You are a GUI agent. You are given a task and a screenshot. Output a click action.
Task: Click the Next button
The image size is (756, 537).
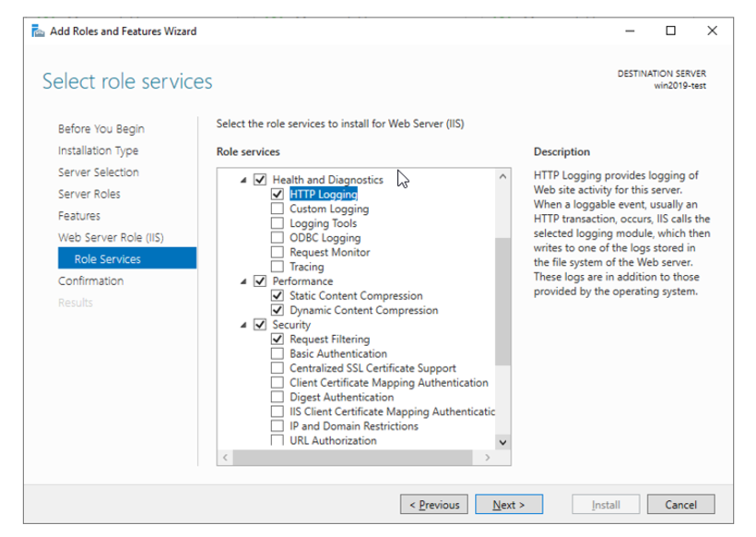(509, 504)
